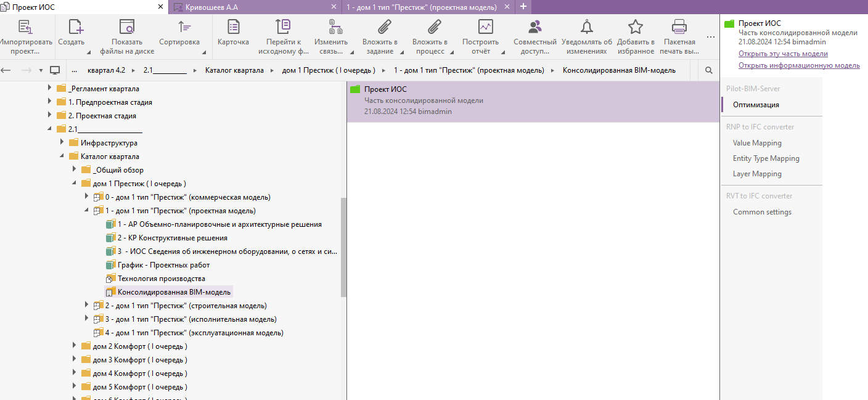
Task: Expand the Инфраструктура folder
Action: coord(63,143)
